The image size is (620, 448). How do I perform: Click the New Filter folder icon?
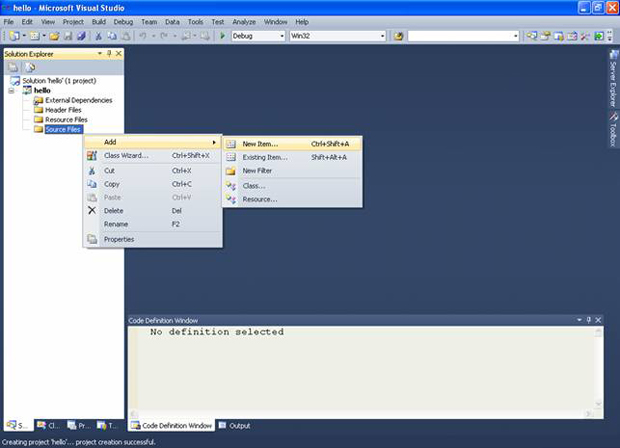(231, 171)
